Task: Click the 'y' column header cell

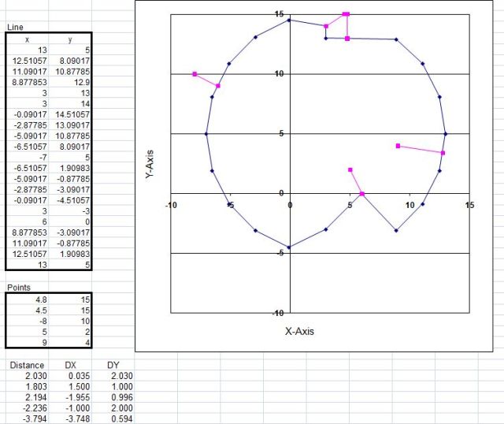Action: point(71,38)
